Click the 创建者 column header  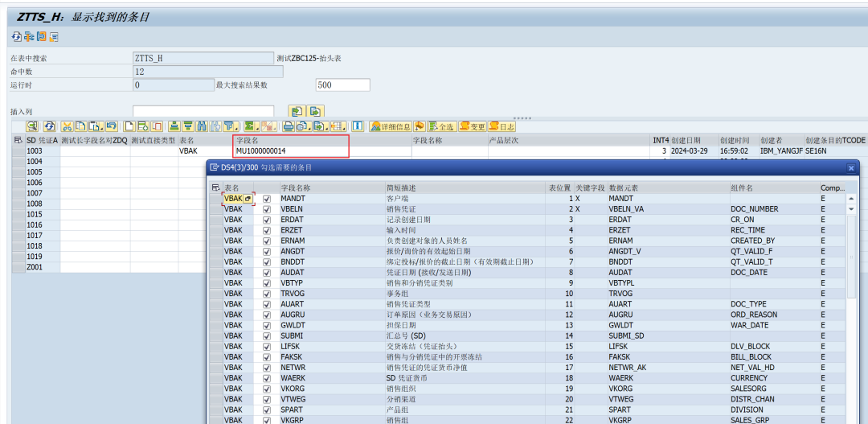coord(781,141)
